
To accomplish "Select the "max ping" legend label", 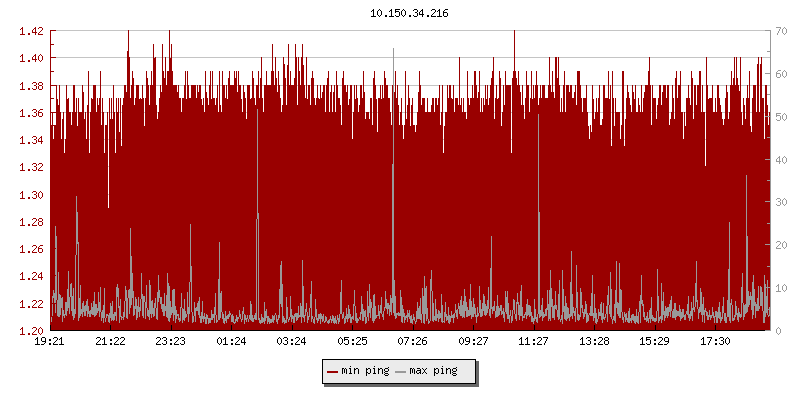I will click(x=433, y=371).
